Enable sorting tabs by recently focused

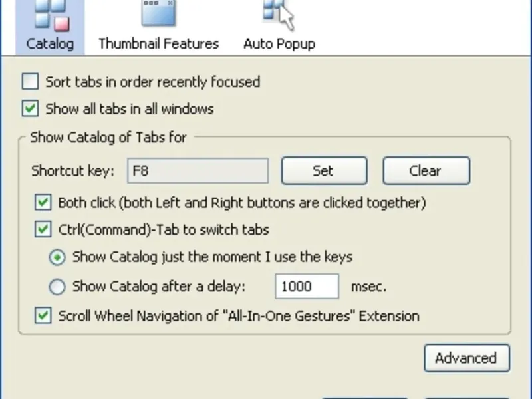pos(31,82)
